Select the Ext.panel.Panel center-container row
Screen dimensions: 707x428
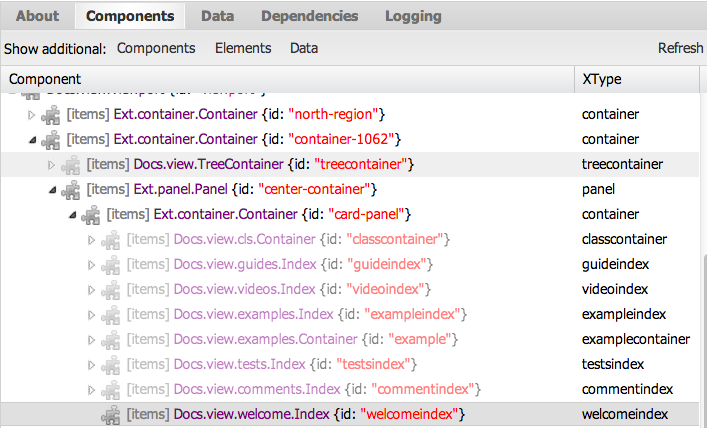point(350,189)
